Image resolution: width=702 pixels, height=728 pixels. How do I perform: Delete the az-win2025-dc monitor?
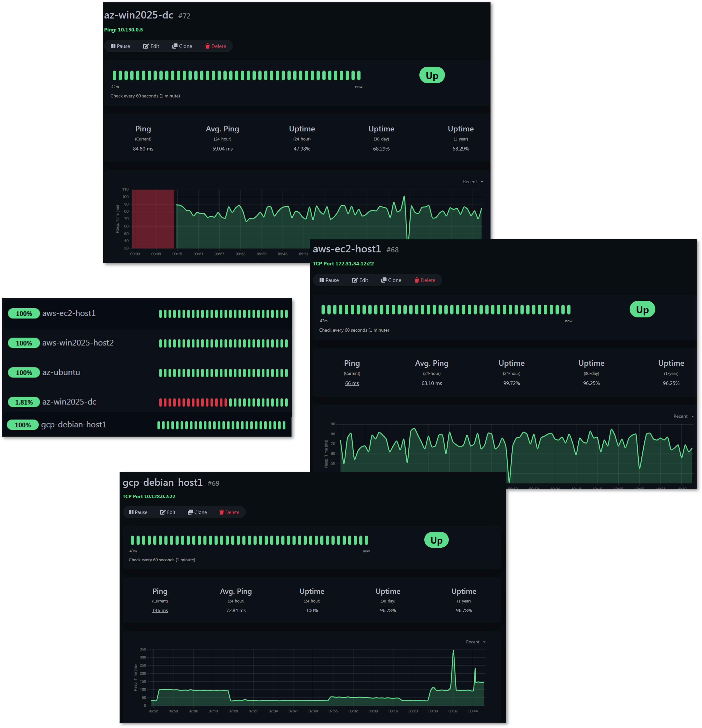click(215, 46)
